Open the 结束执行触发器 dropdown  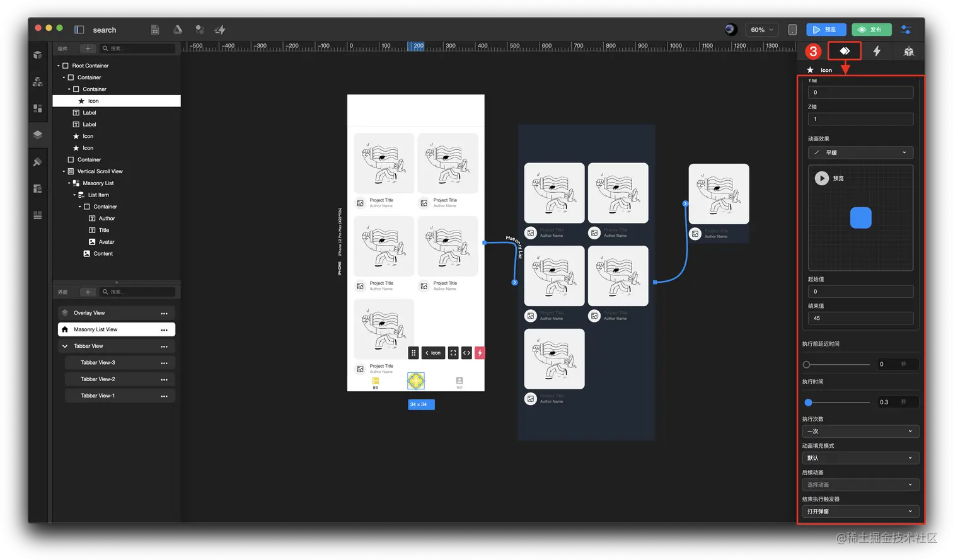coord(860,511)
